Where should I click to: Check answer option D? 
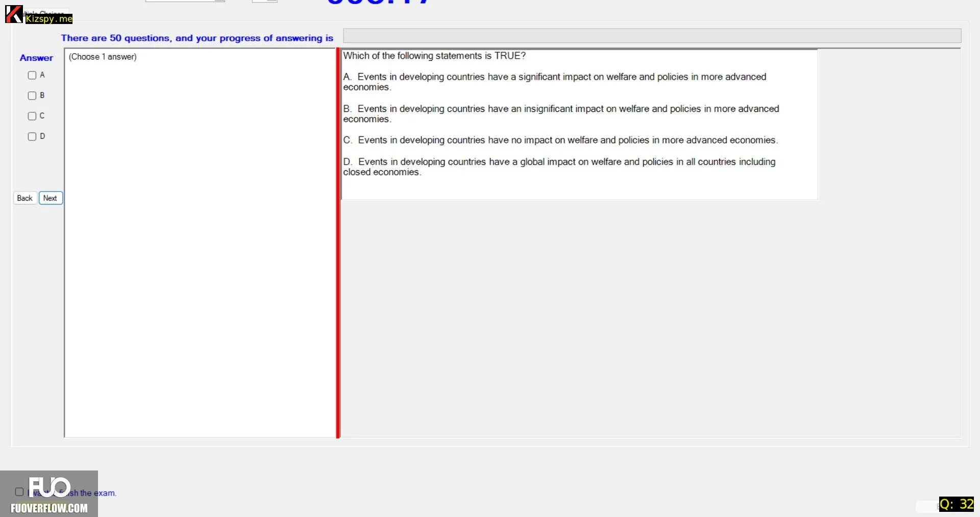pos(32,136)
